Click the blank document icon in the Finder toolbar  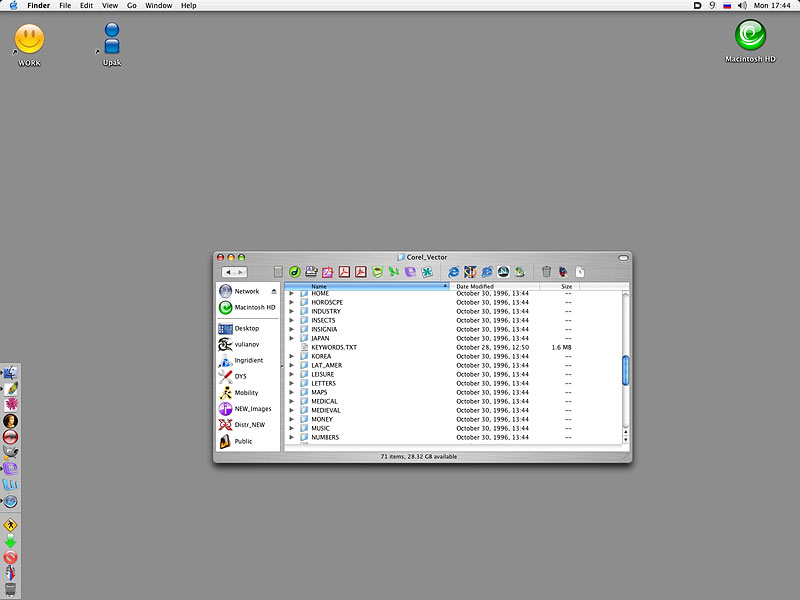tap(580, 272)
